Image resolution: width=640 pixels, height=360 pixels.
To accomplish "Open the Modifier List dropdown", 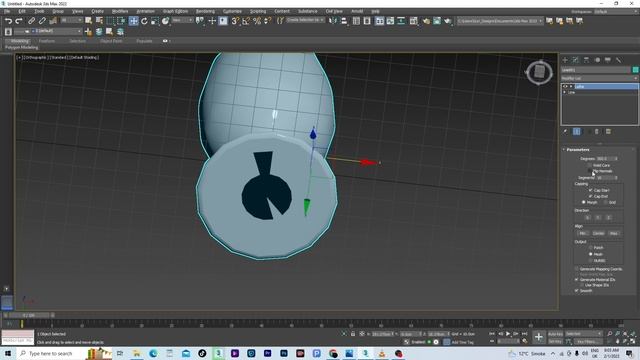I will 599,78.
